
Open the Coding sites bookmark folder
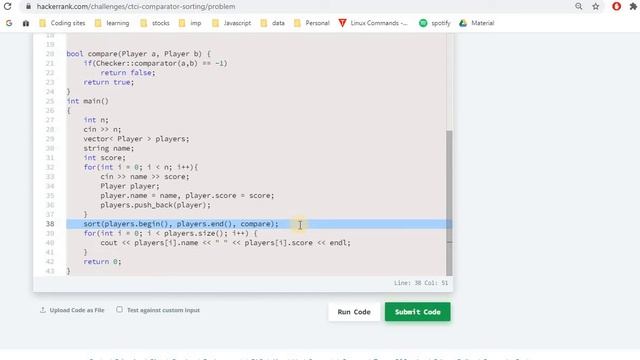[62, 23]
